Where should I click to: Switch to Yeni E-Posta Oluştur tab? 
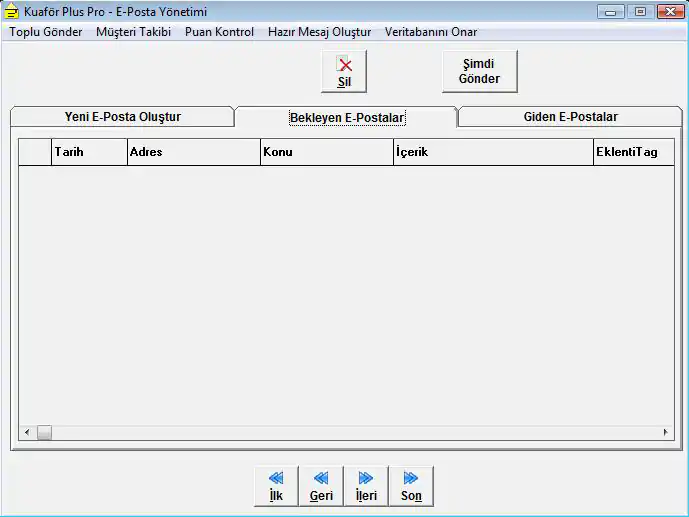122,117
